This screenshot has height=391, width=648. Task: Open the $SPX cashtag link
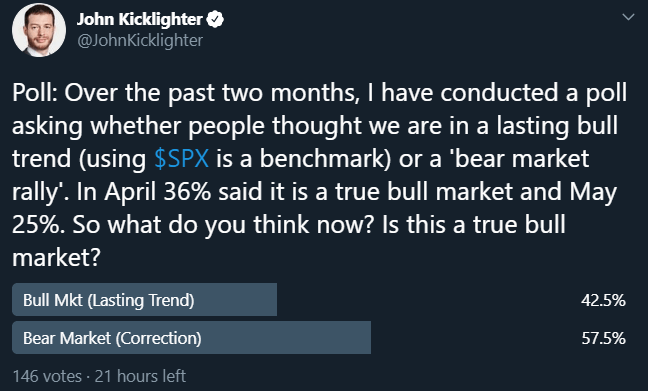[x=181, y=158]
